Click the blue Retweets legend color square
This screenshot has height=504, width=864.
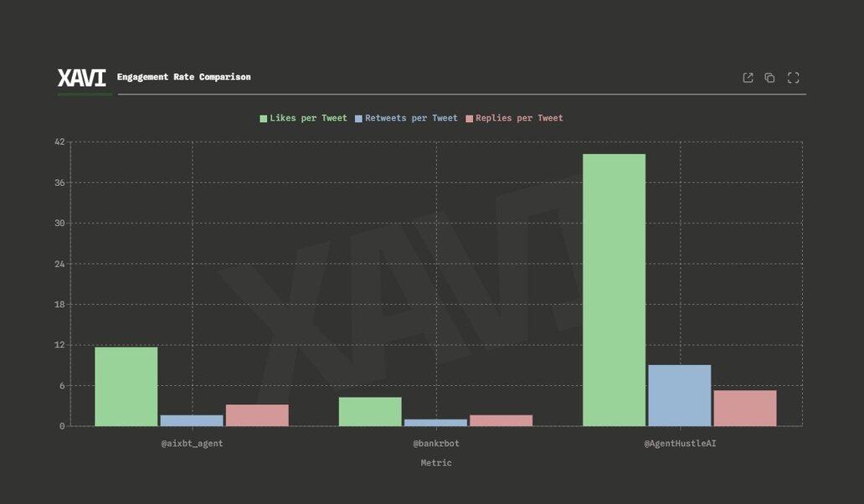[359, 119]
